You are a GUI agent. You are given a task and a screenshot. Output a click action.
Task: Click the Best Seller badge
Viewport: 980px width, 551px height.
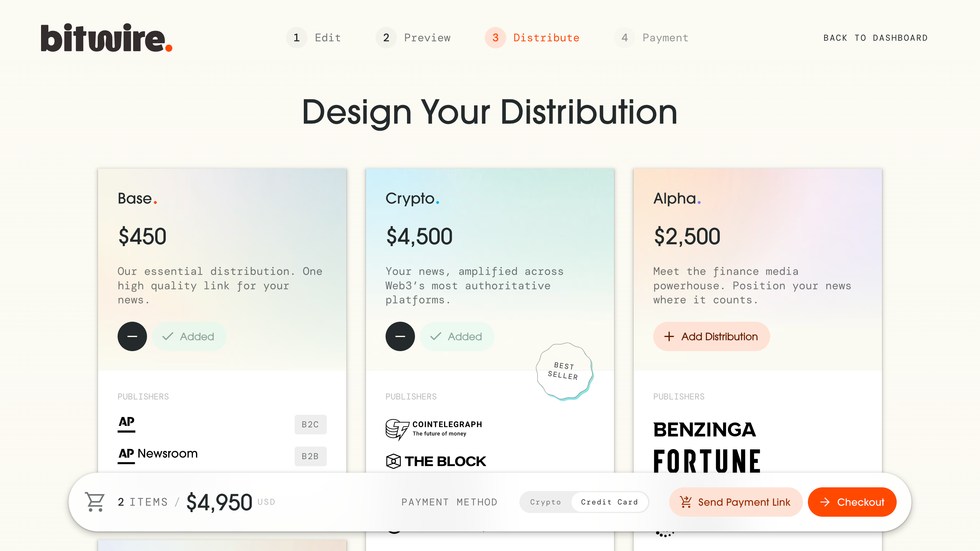tap(564, 371)
